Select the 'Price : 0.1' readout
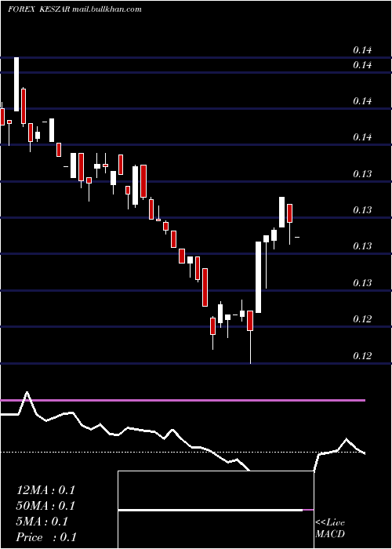Viewport: 392px width, 549px height. [x=45, y=537]
